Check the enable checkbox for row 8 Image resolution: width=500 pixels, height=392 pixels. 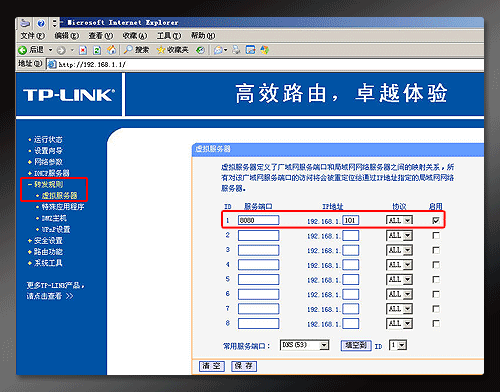tap(436, 323)
